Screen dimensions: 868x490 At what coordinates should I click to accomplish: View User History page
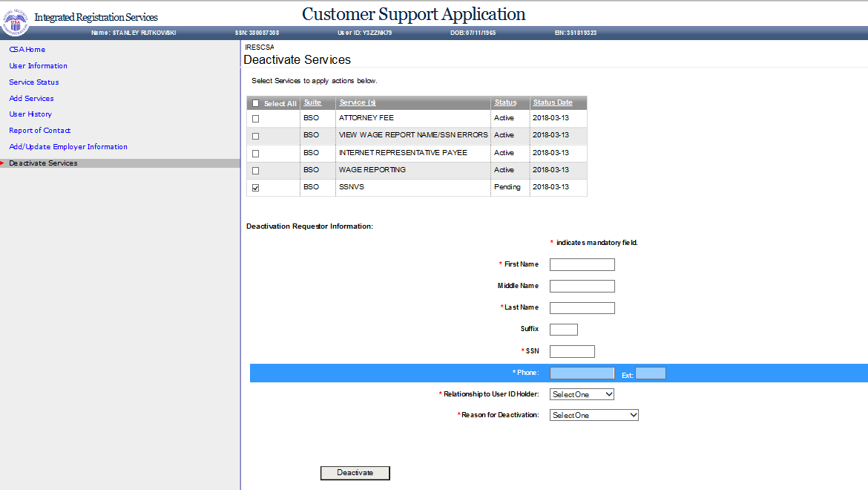click(30, 114)
